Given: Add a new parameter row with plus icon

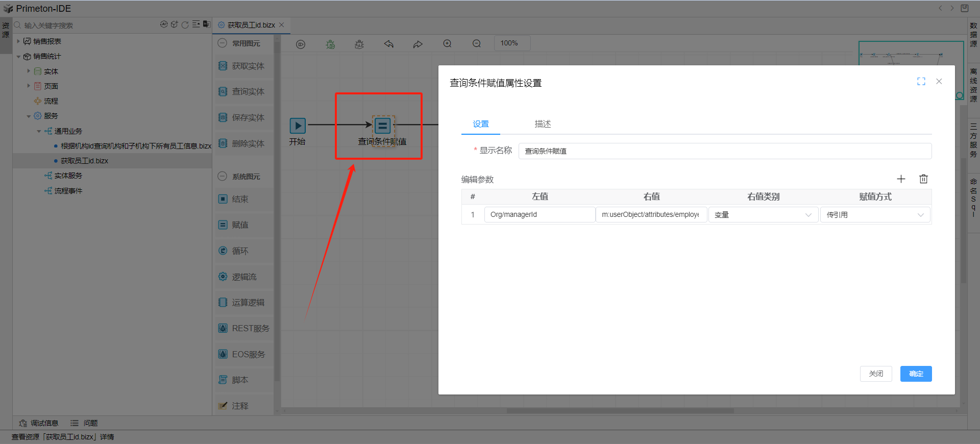Looking at the screenshot, I should tap(901, 179).
